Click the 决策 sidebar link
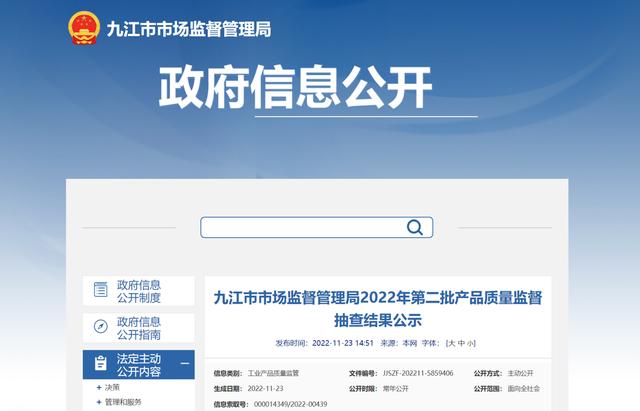 (112, 387)
